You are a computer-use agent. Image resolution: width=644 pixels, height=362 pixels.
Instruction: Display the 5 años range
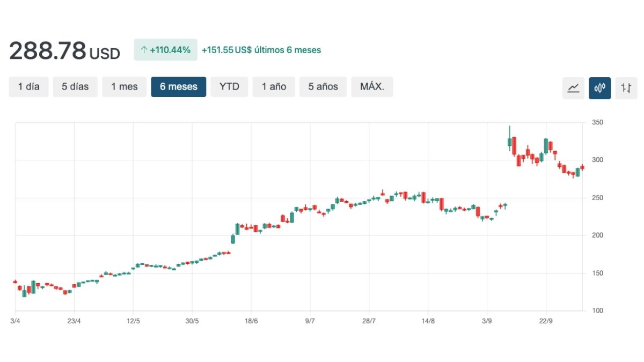(323, 86)
